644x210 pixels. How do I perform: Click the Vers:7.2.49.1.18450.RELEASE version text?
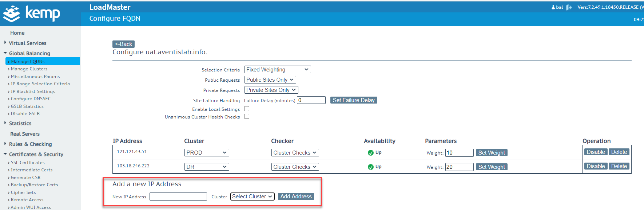click(x=611, y=7)
